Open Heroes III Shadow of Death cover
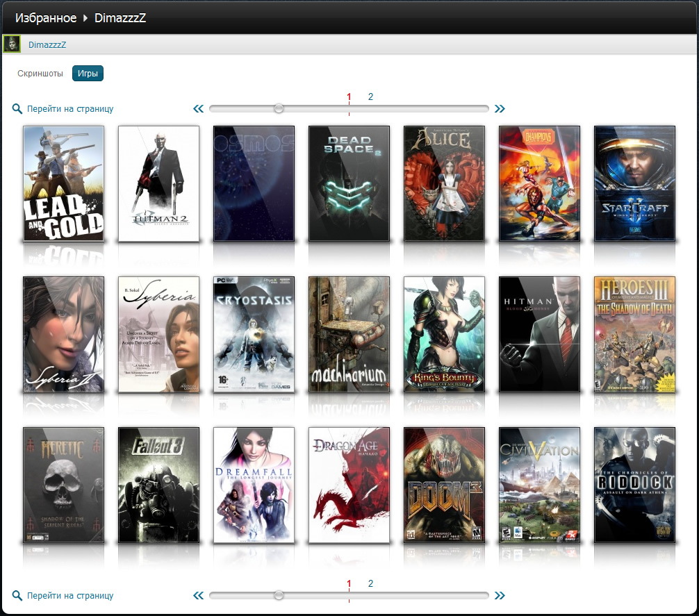The width and height of the screenshot is (699, 616). 634,334
